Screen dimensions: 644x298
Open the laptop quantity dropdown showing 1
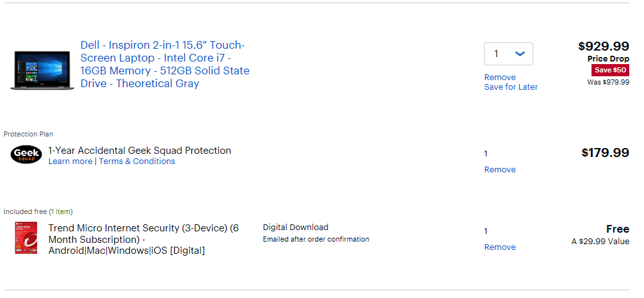(x=508, y=54)
